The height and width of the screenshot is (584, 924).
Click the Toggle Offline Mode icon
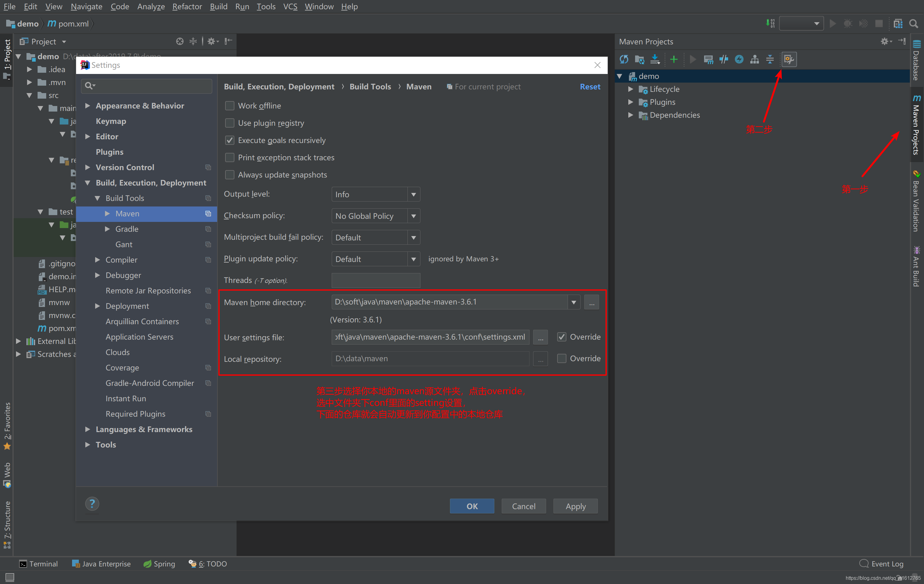click(x=724, y=59)
